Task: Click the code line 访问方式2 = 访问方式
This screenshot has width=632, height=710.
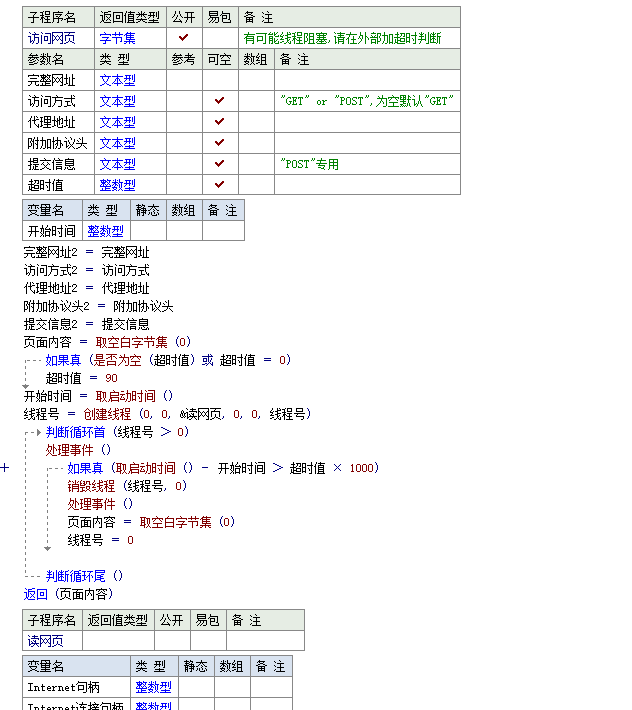Action: [x=86, y=270]
